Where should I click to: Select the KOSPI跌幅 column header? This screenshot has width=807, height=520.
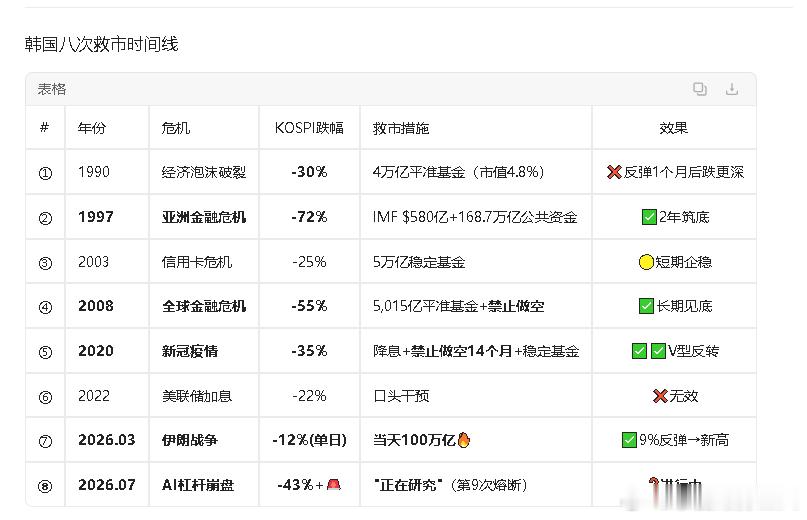pos(309,128)
